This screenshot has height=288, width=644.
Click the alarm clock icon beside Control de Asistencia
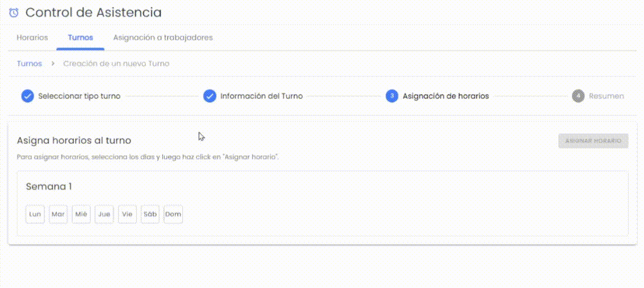tap(14, 13)
